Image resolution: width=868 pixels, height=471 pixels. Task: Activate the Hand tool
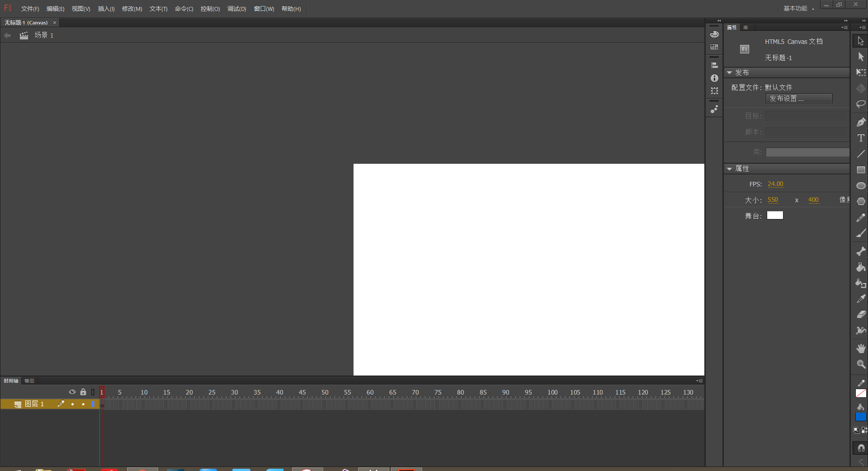coord(861,348)
